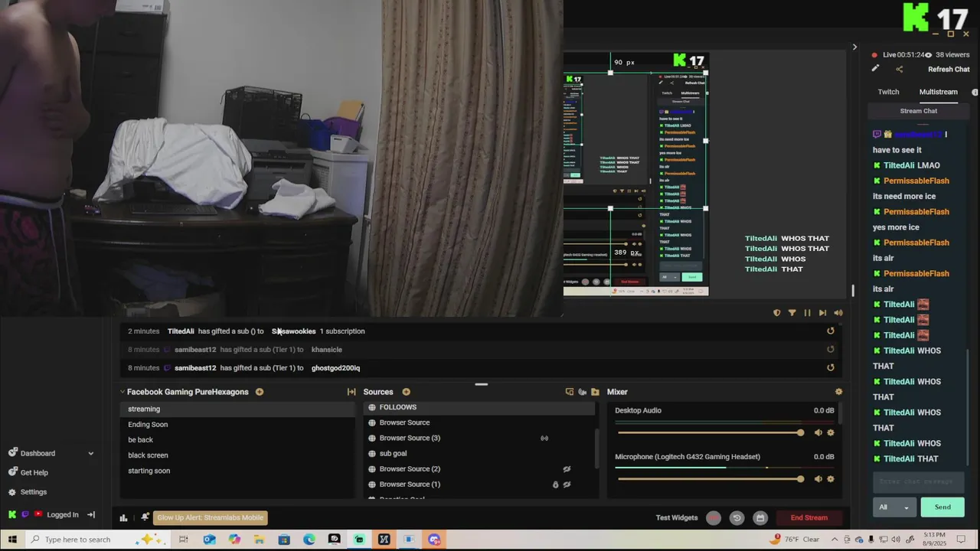Switch to the Twitch chat tab
Screen dimensions: 980x551
(888, 92)
